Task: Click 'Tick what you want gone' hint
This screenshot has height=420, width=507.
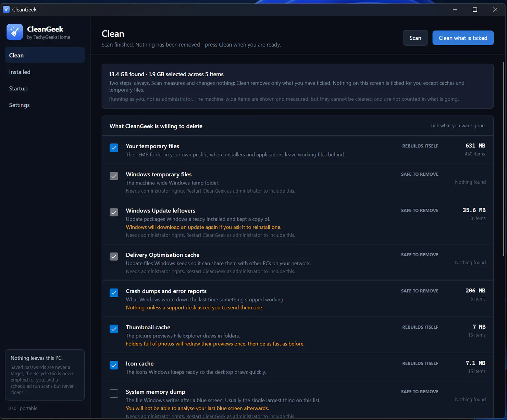Action: coord(457,126)
